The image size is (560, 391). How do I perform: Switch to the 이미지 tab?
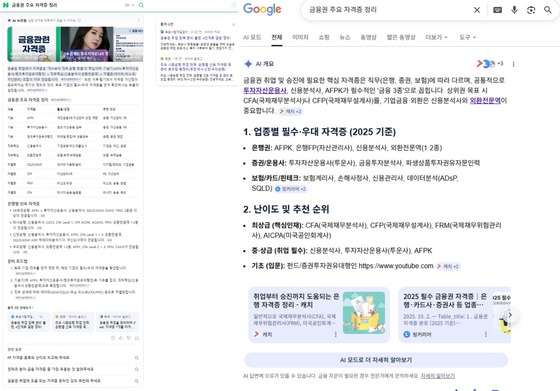click(x=300, y=37)
